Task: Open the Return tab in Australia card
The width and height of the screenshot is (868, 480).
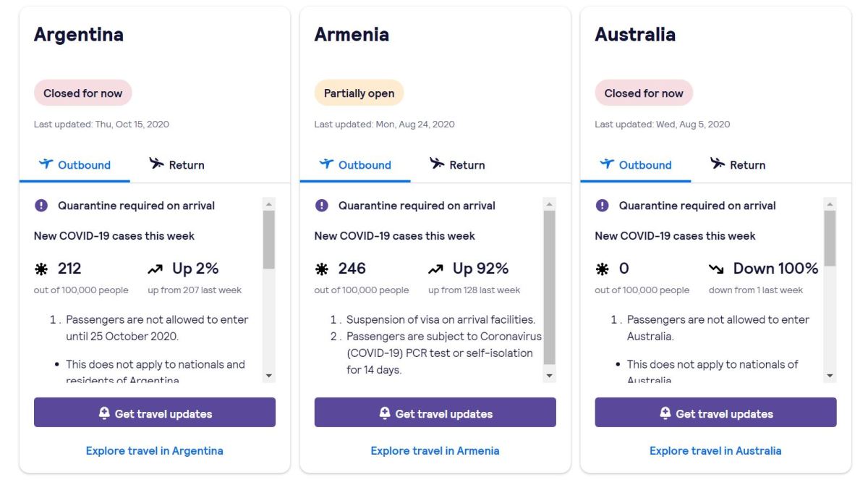Action: [x=738, y=164]
